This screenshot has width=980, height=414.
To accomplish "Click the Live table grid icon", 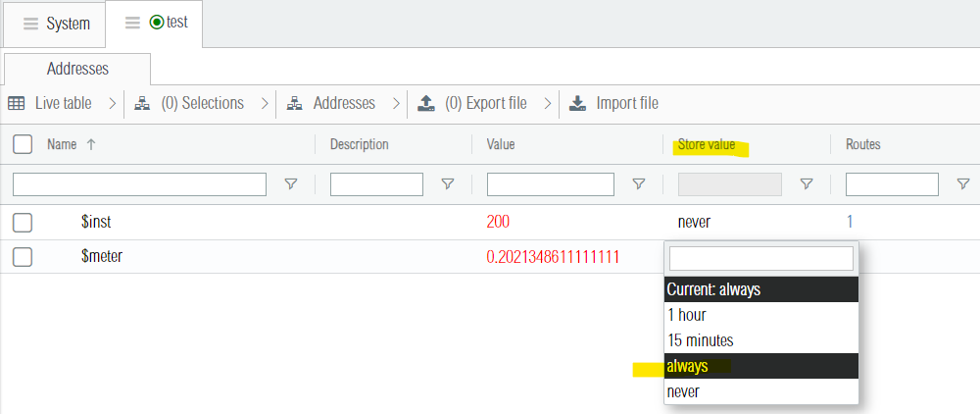I will click(17, 103).
